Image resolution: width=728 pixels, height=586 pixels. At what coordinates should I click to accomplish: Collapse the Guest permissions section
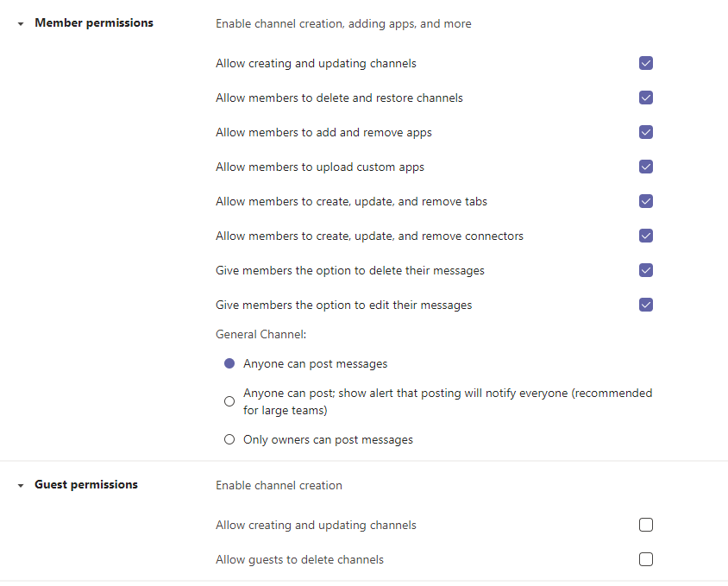pos(21,486)
